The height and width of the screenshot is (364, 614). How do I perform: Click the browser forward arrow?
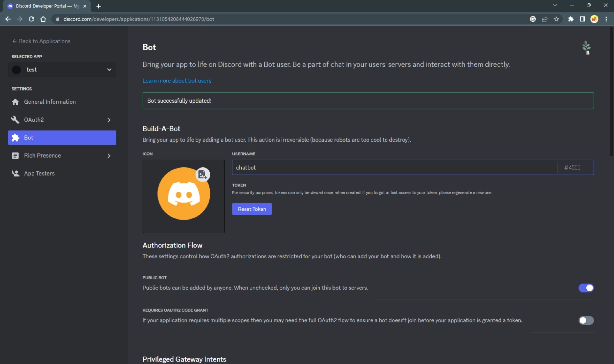point(20,19)
